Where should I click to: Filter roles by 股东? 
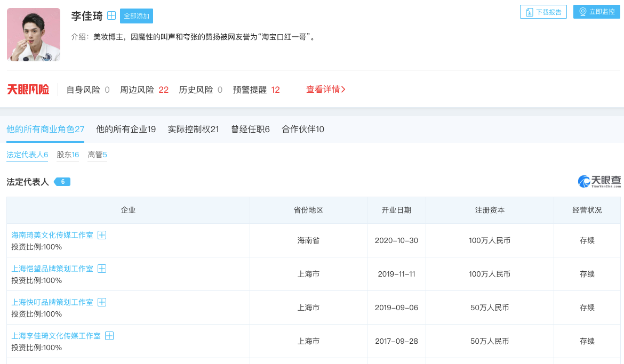(x=68, y=155)
